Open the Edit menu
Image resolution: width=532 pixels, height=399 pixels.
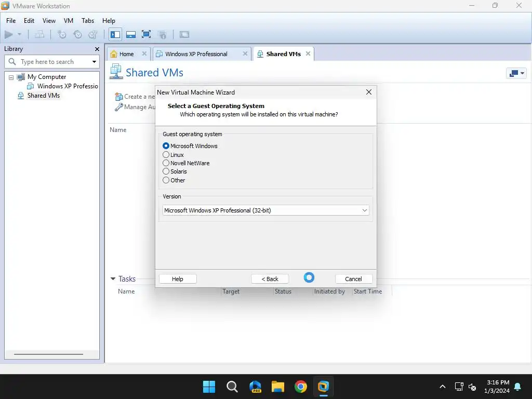coord(29,21)
